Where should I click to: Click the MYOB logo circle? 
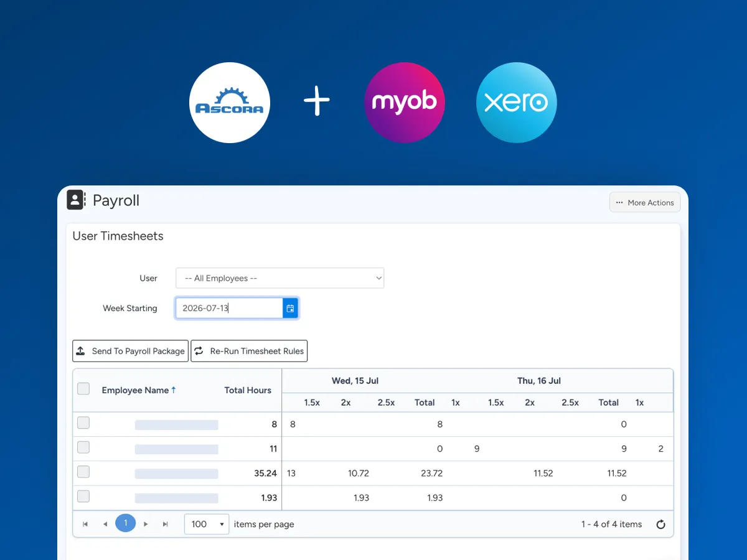click(405, 103)
